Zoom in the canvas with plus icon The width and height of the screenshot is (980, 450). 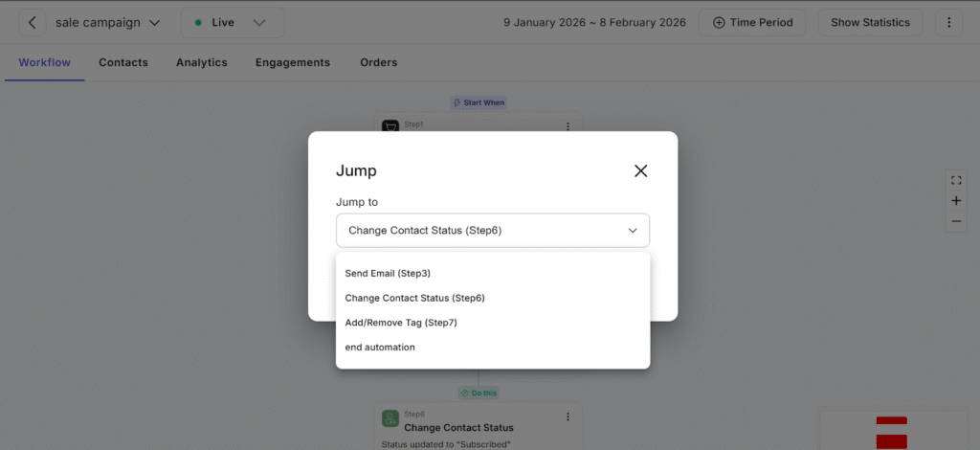tap(956, 201)
